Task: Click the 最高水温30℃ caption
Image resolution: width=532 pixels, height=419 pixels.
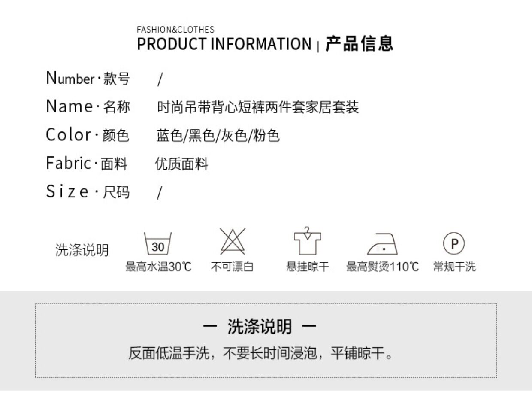Action: pyautogui.click(x=158, y=267)
